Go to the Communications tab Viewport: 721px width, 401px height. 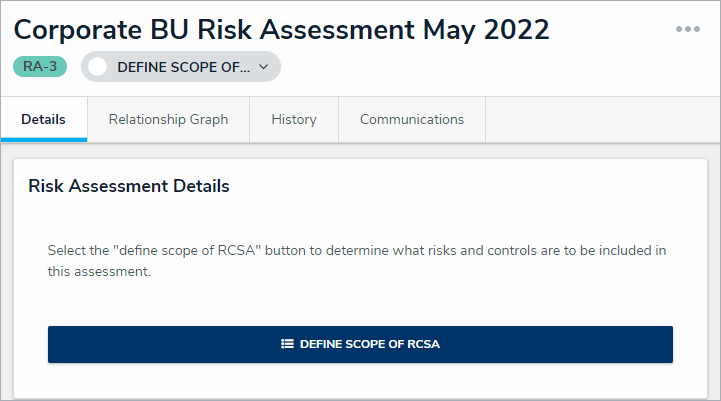[412, 119]
